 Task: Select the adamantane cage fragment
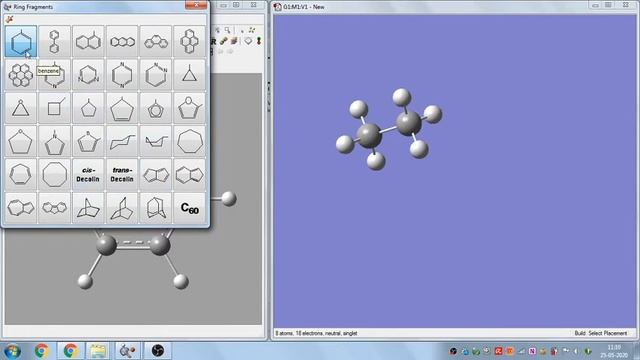[x=156, y=208]
